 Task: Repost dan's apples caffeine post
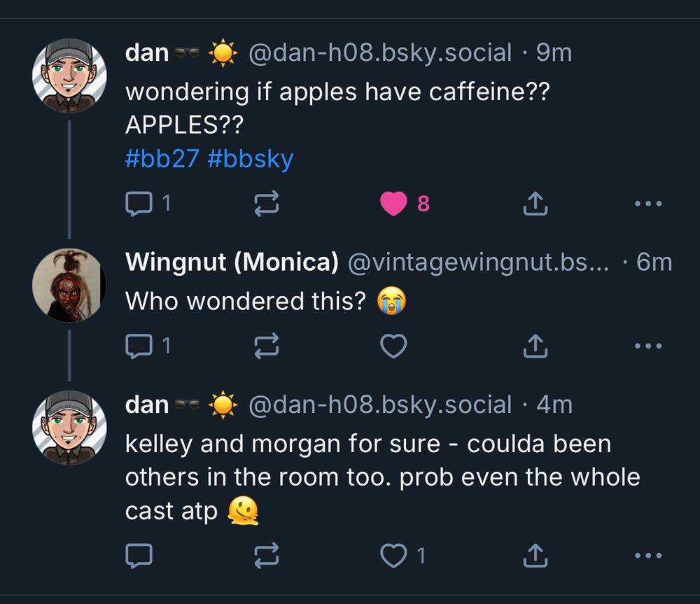pyautogui.click(x=266, y=204)
